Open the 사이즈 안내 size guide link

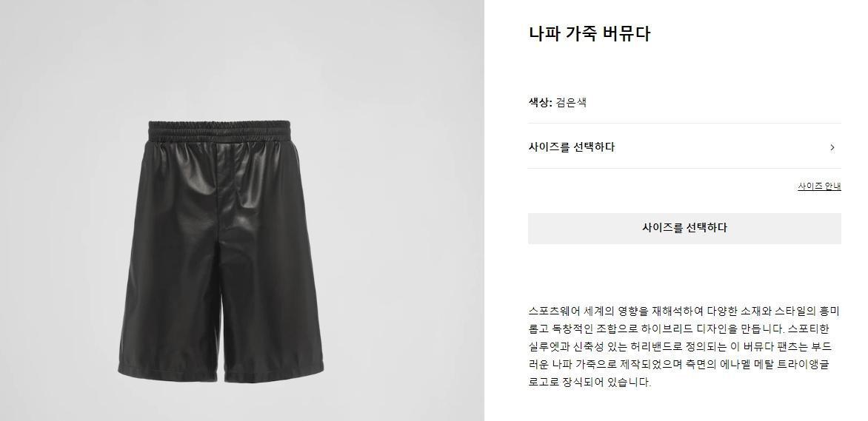tap(819, 186)
